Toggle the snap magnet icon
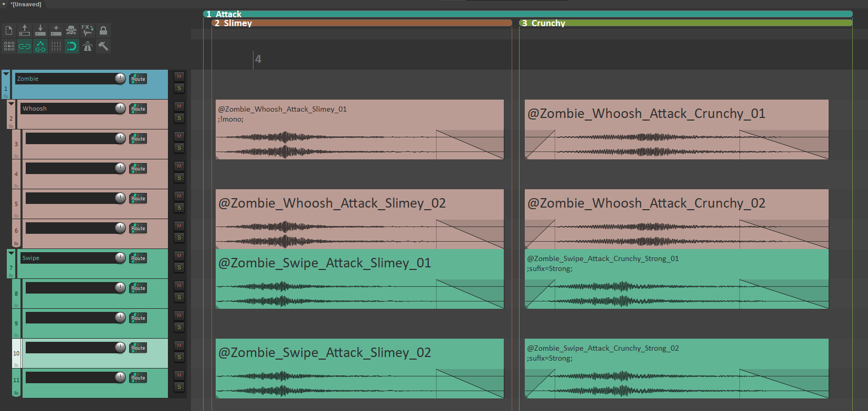The image size is (868, 411). [72, 46]
